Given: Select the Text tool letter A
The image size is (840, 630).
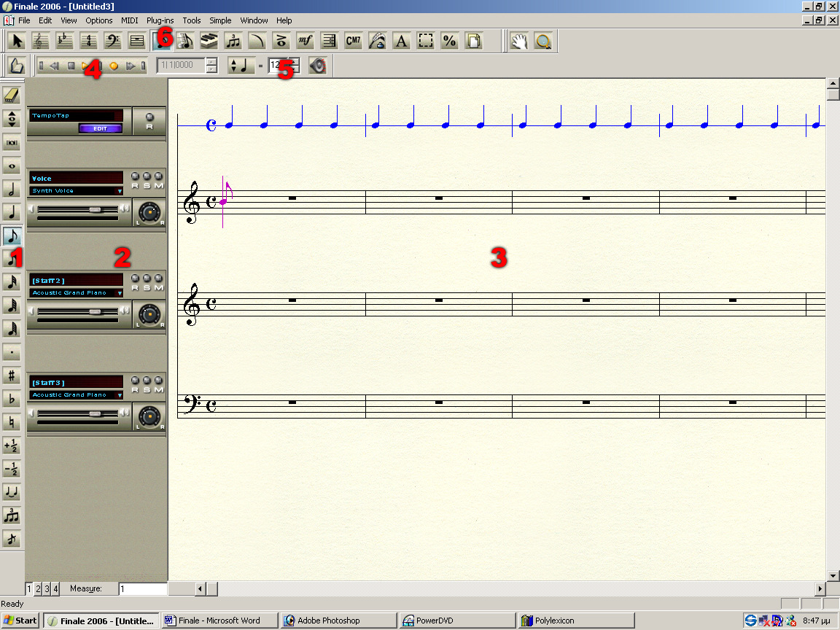Looking at the screenshot, I should (x=402, y=42).
